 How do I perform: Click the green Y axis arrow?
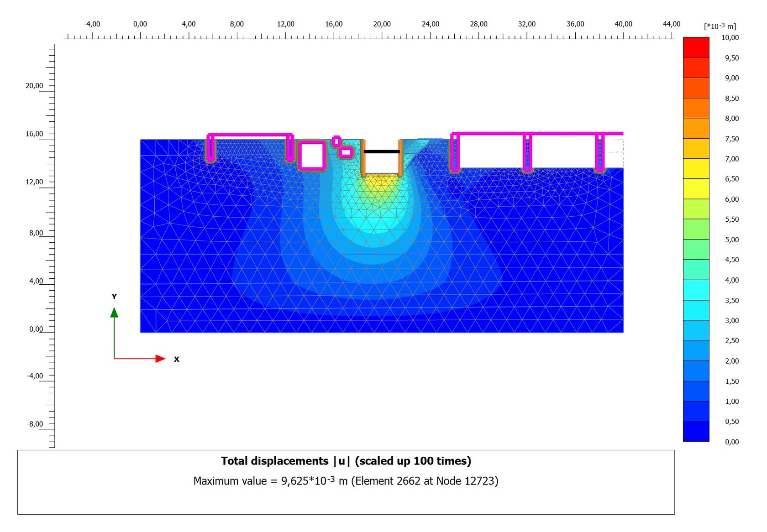tap(114, 333)
